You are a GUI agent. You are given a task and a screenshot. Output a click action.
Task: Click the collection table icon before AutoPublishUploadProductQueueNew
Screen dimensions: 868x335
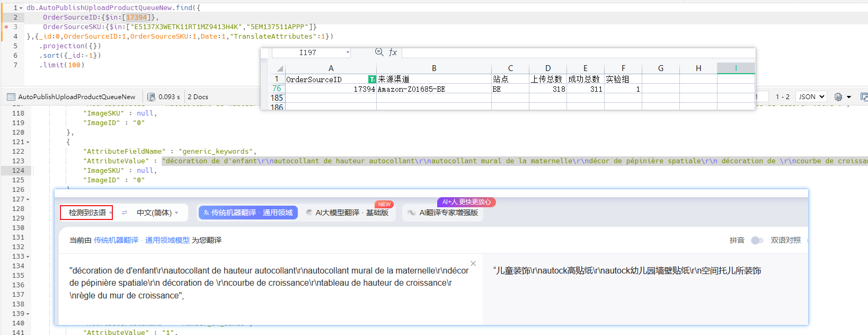[11, 97]
